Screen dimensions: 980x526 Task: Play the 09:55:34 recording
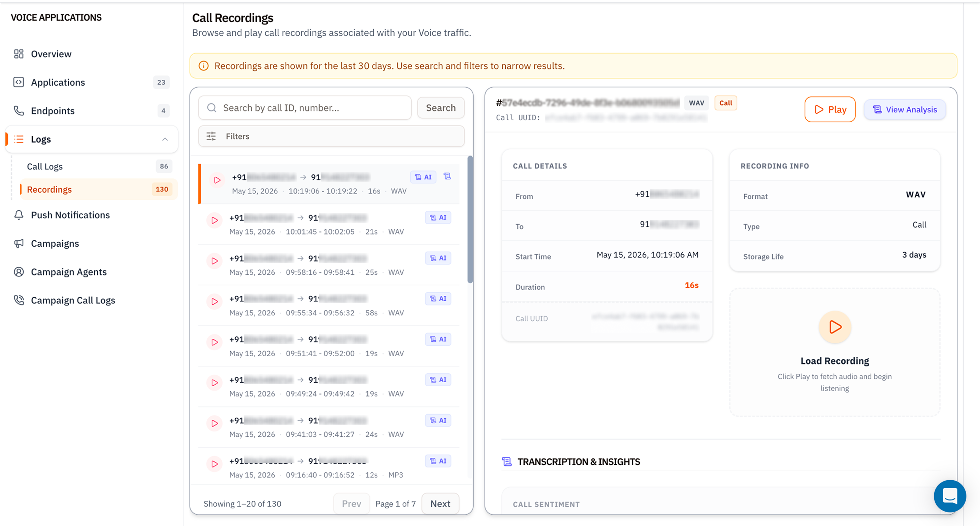215,301
